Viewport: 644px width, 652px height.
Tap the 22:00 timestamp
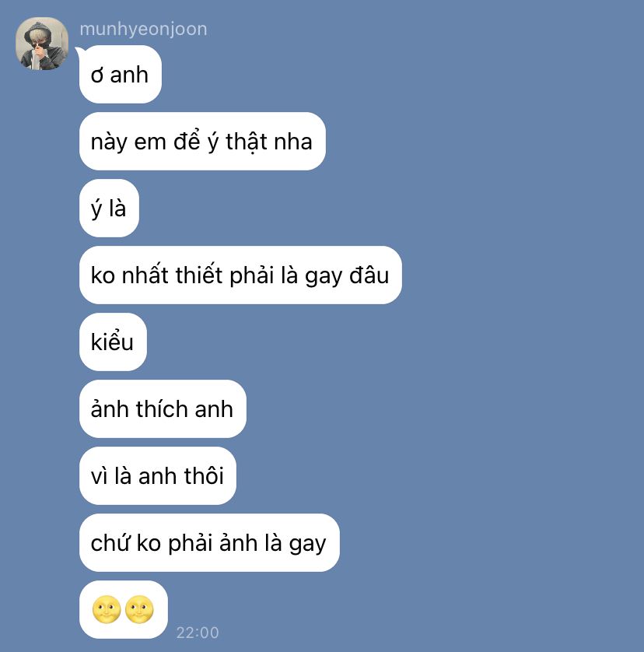(x=198, y=633)
